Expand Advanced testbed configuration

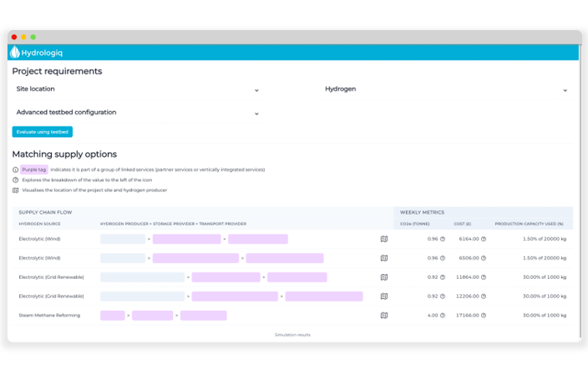click(256, 113)
